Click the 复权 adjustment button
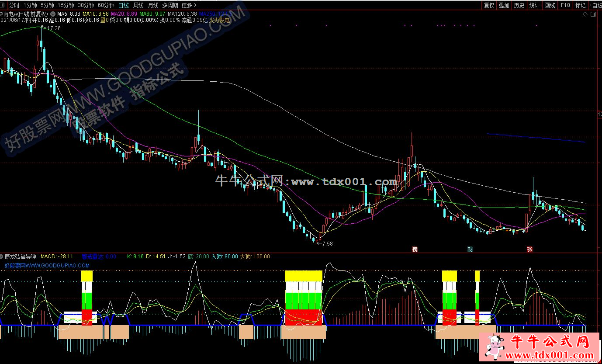 [489, 5]
